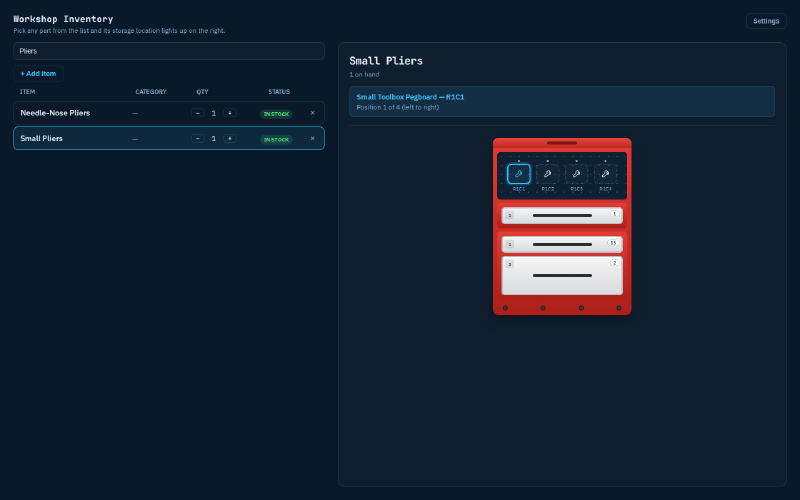
Task: Click 'Position 1 of 4 (left to right)' text
Action: pos(397,107)
